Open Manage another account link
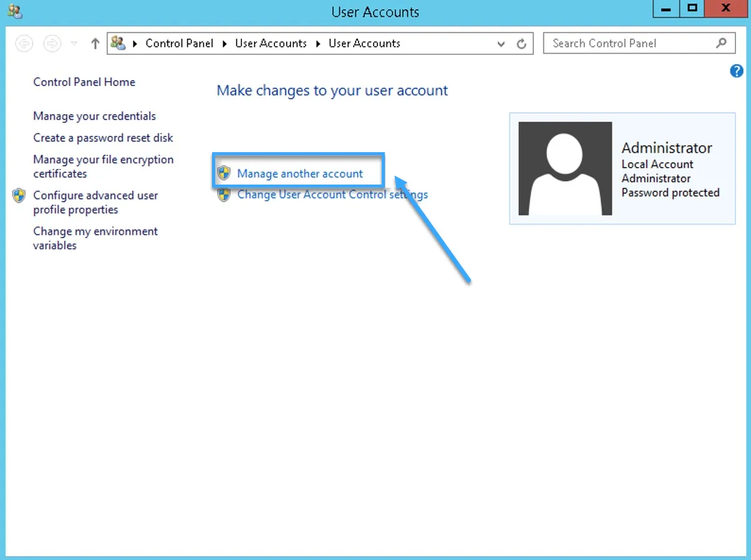This screenshot has width=751, height=560. [x=299, y=174]
